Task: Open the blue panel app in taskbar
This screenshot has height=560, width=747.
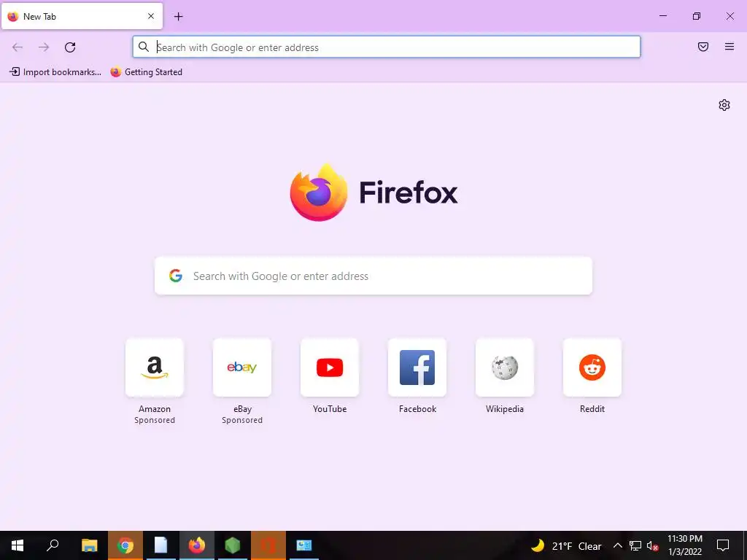Action: (x=304, y=545)
